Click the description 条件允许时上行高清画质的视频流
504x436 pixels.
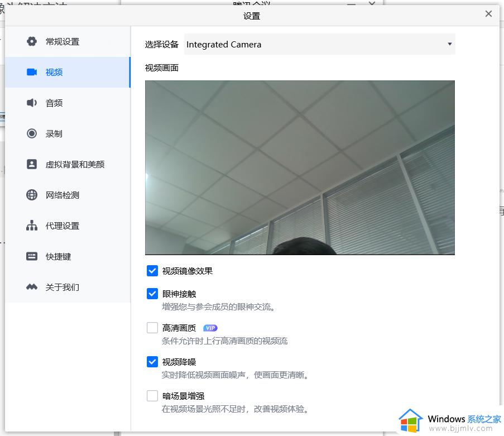(x=225, y=341)
